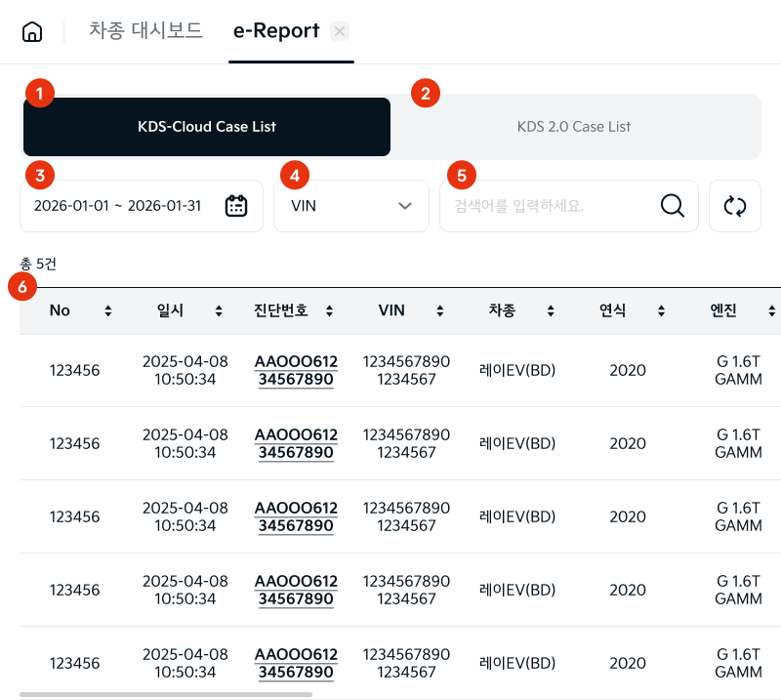Select the e-Report tab

point(276,31)
